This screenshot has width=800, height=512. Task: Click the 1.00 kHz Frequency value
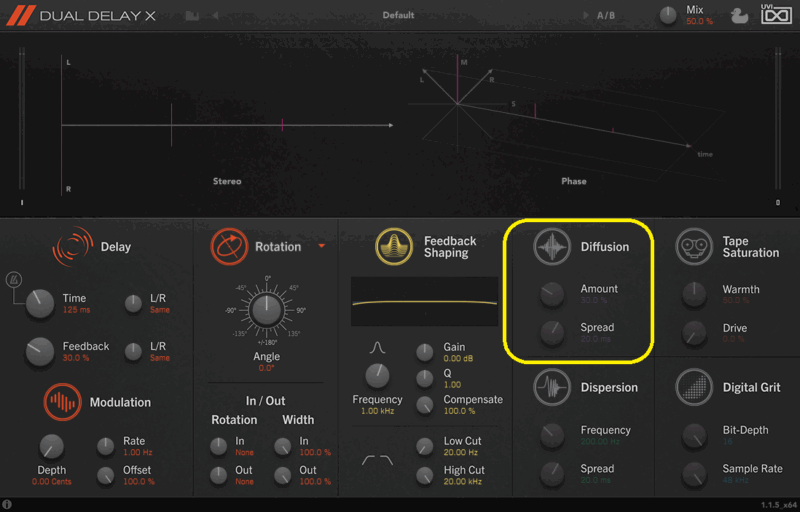[377, 411]
